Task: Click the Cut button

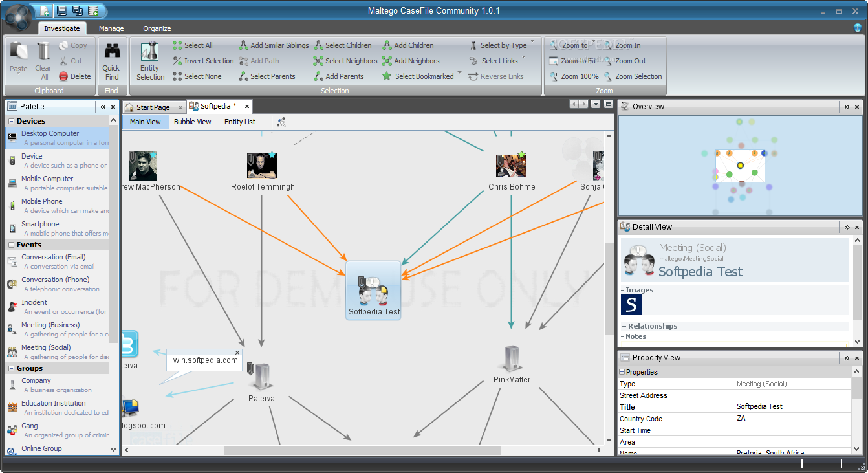Action: 71,61
